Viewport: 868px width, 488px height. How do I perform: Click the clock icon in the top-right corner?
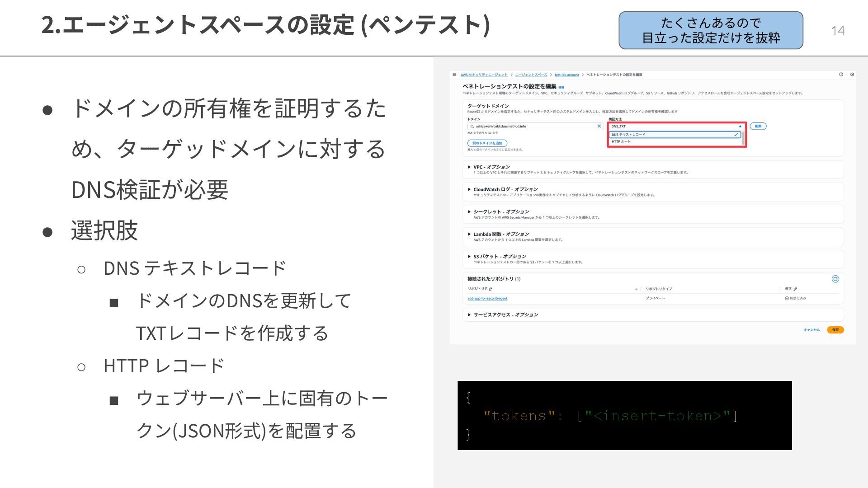point(852,75)
